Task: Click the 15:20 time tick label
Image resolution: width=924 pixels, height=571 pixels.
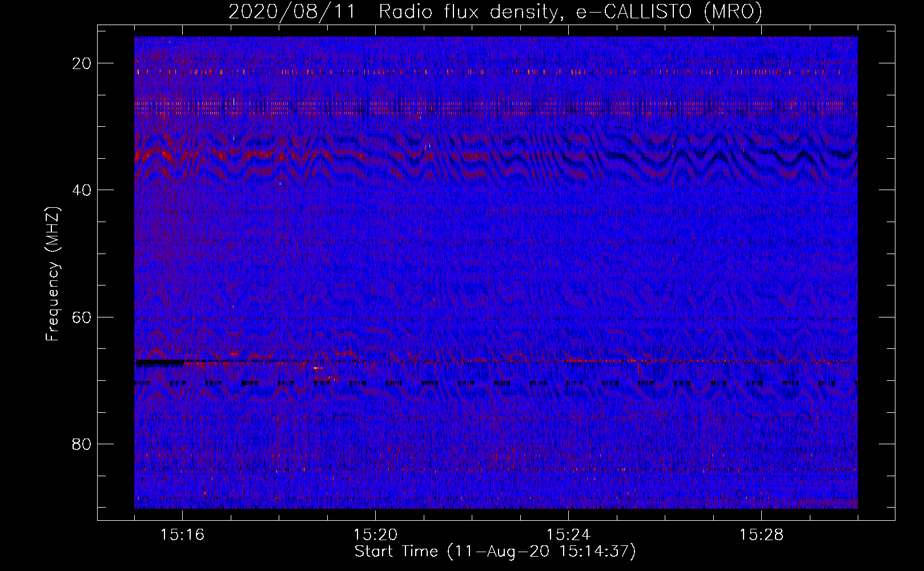Action: tap(375, 535)
